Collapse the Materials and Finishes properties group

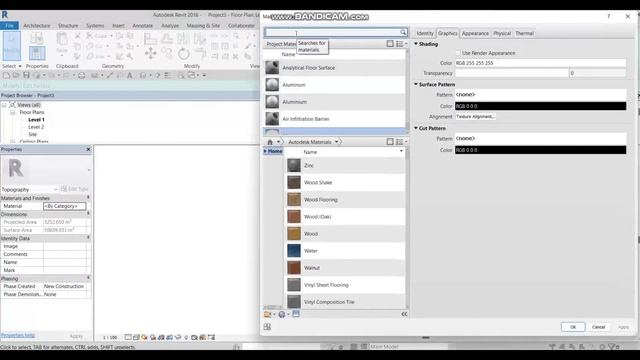[88, 198]
